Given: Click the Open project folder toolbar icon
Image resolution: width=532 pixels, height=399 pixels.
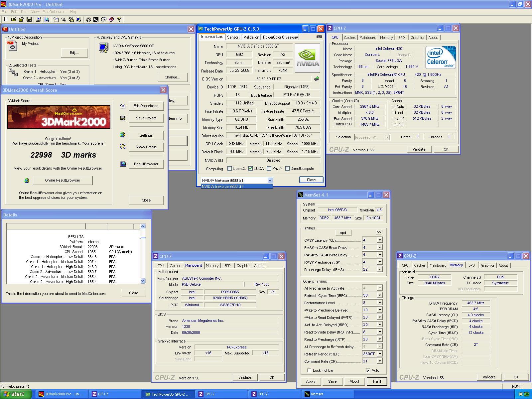Looking at the screenshot, I should [14, 19].
